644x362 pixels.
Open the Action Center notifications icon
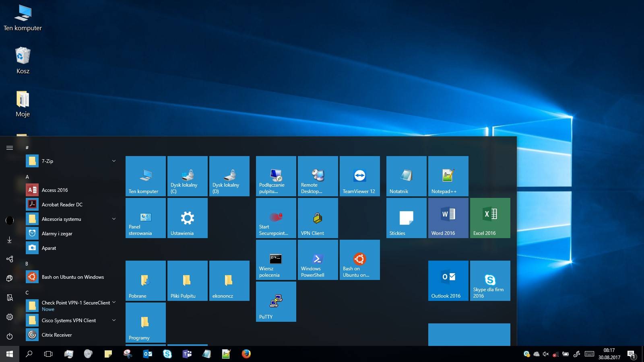(x=632, y=354)
